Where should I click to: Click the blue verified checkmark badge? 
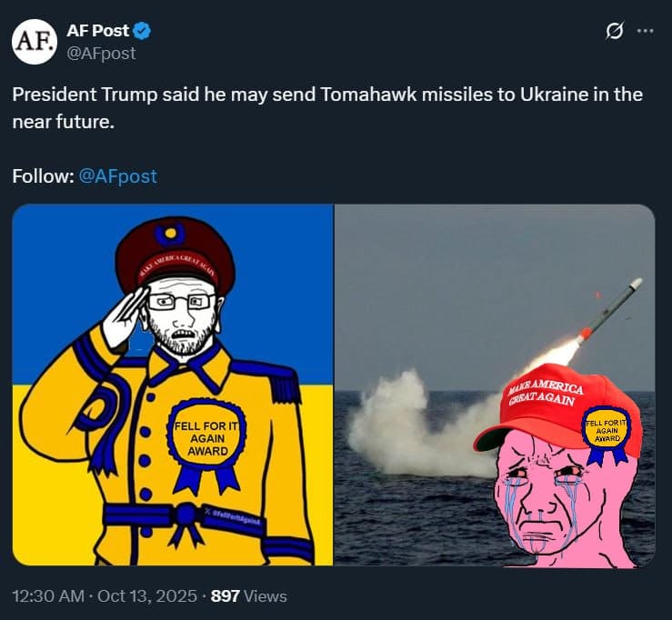(142, 31)
